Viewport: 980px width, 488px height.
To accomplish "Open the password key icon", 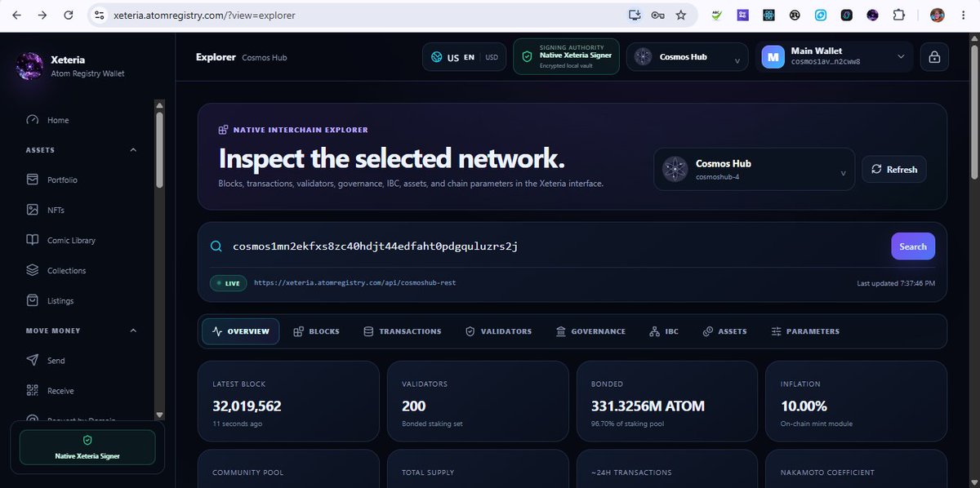I will click(x=657, y=15).
